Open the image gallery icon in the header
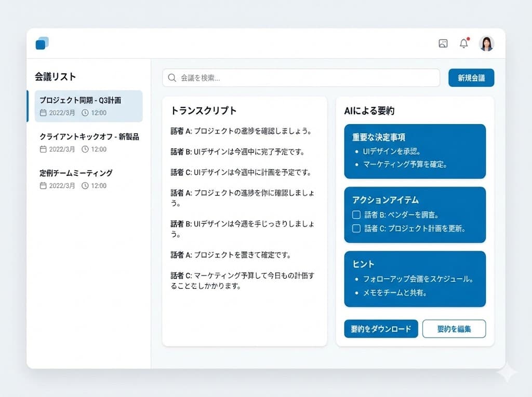The height and width of the screenshot is (397, 532). 443,44
